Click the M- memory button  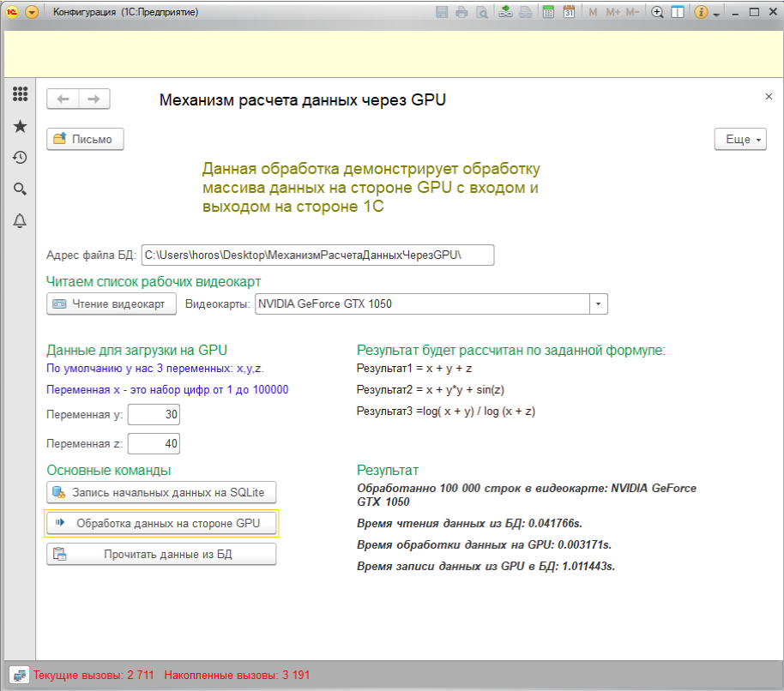tap(632, 12)
